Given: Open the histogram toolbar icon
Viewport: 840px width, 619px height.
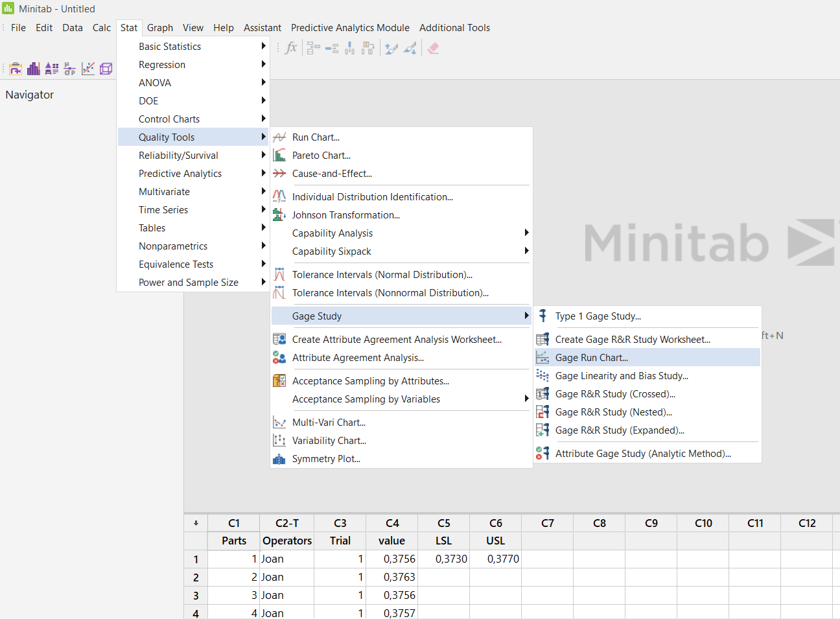Looking at the screenshot, I should click(33, 68).
